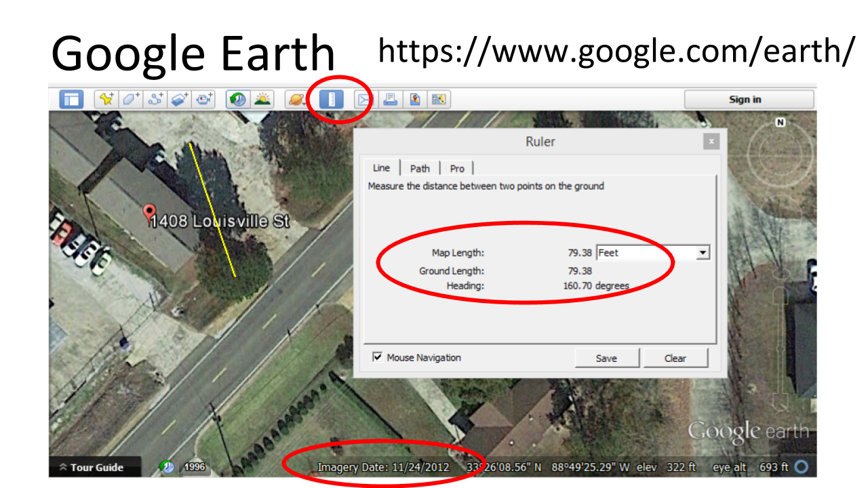
Task: Click the Email envelope icon
Action: [x=365, y=100]
